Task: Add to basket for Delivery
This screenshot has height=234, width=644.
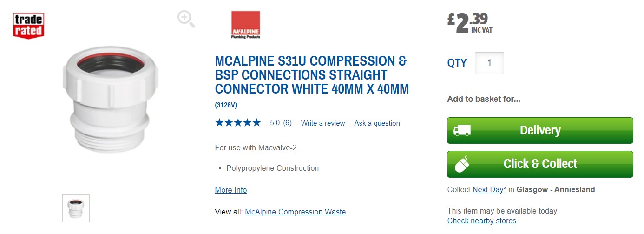Action: pos(540,130)
